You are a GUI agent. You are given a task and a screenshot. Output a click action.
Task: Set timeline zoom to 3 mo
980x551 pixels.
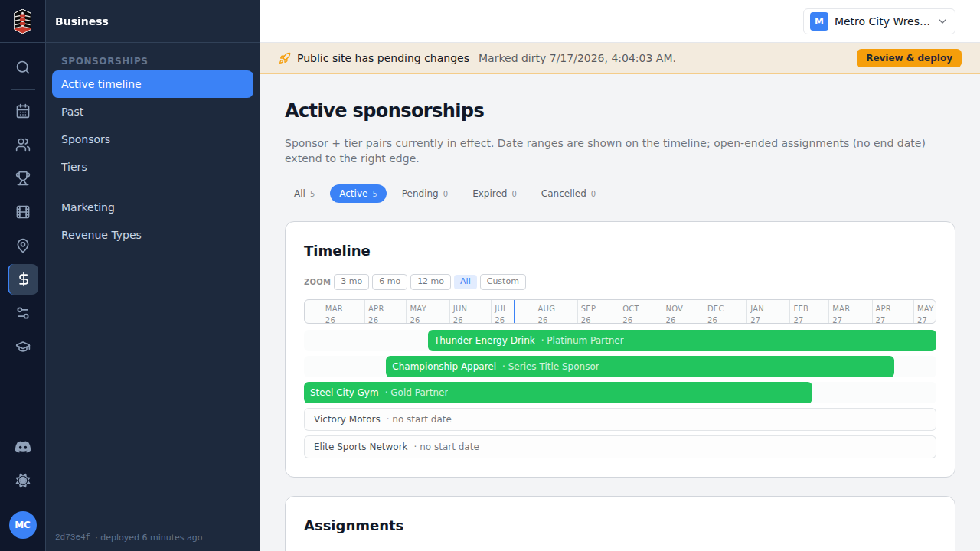tap(351, 282)
